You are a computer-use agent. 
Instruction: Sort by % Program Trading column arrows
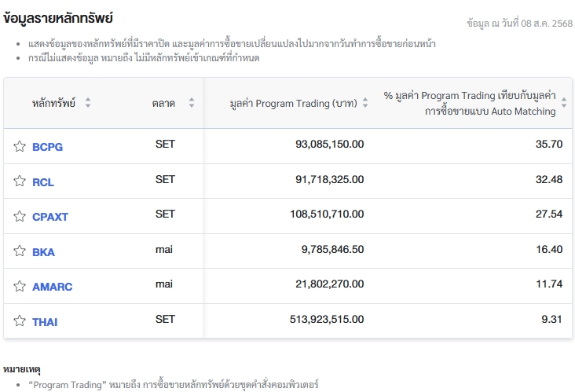click(564, 103)
